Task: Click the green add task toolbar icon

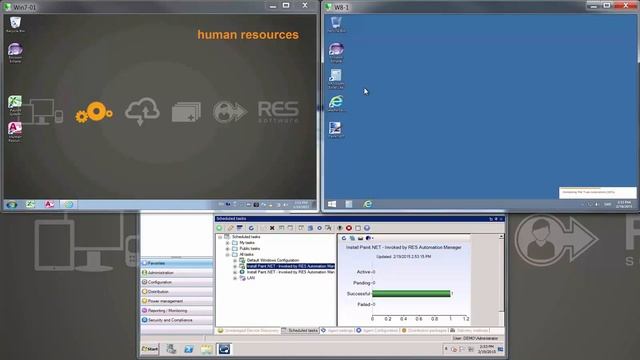Action: pos(220,228)
